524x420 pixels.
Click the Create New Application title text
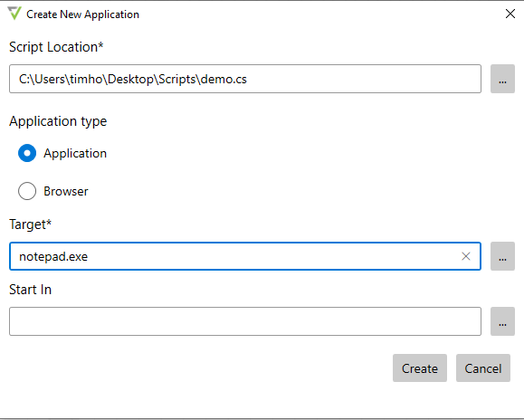[x=83, y=14]
